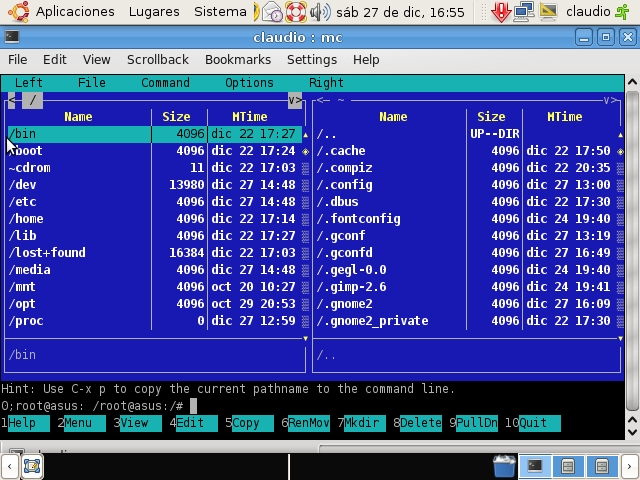Click right panel history back arrow <-
This screenshot has width=640, height=480.
(323, 100)
